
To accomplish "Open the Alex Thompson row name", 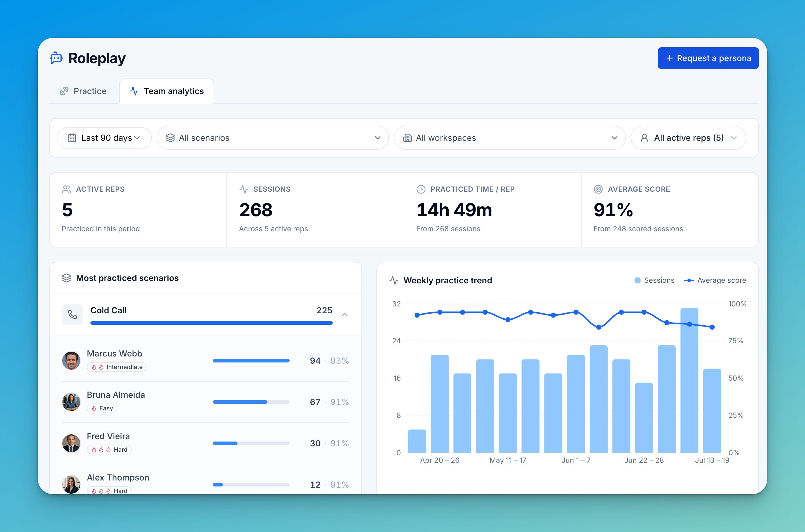I will (118, 478).
